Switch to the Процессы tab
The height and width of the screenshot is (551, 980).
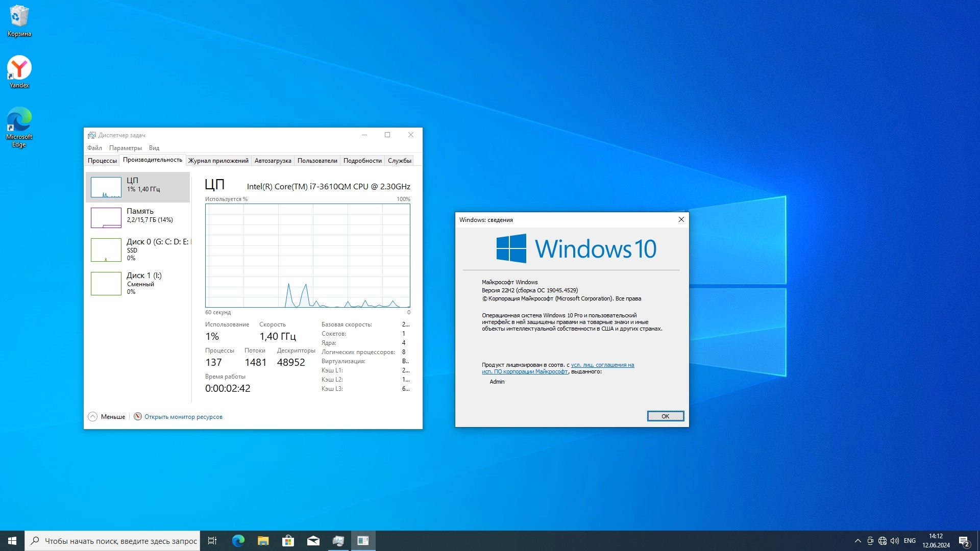(102, 161)
